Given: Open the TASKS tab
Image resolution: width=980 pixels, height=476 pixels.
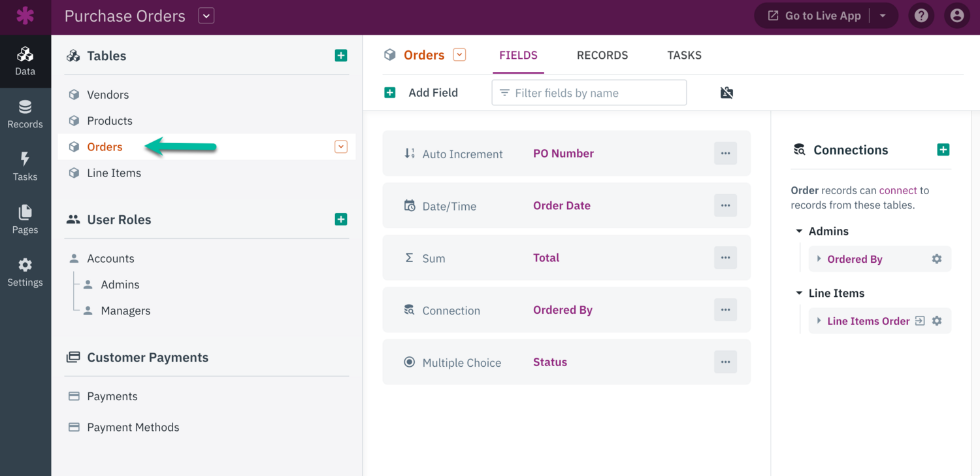Looking at the screenshot, I should point(684,56).
